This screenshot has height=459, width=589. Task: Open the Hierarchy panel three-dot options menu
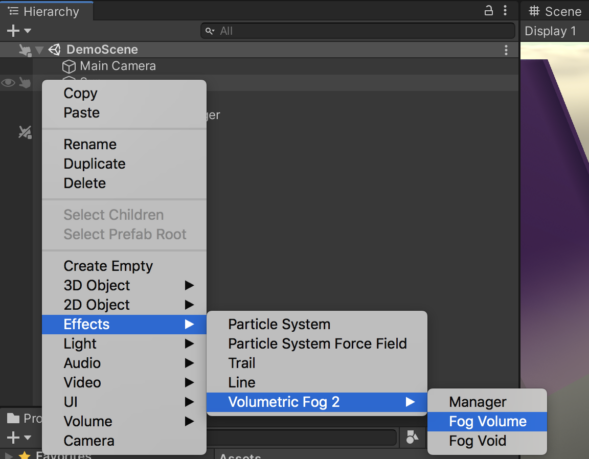505,10
